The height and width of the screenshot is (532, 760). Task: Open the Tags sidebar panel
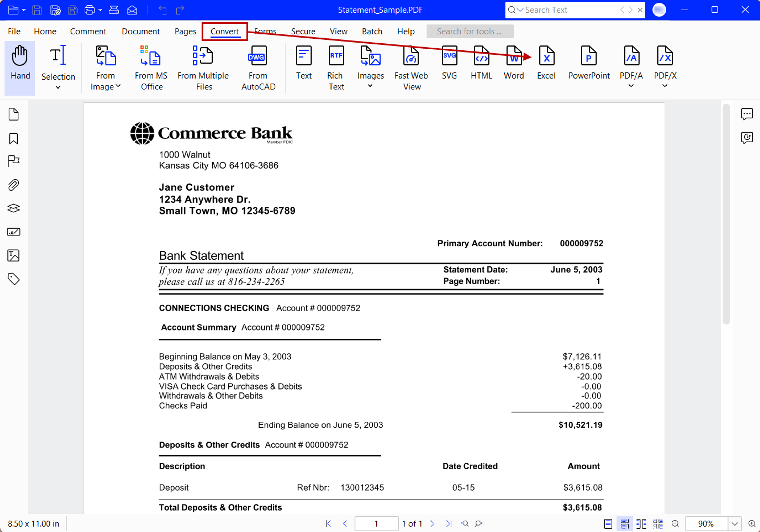click(x=14, y=279)
